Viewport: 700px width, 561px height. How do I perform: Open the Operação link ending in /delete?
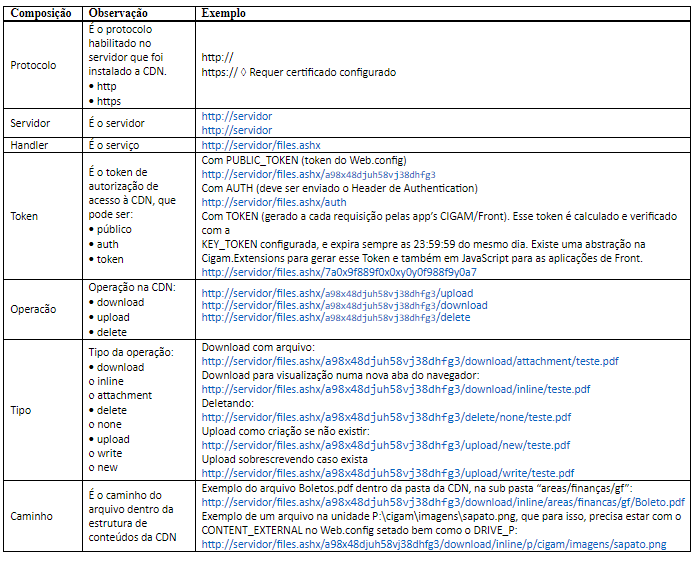(336, 317)
